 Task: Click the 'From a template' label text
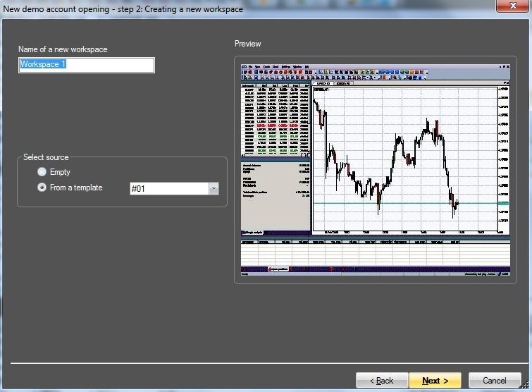pyautogui.click(x=76, y=188)
